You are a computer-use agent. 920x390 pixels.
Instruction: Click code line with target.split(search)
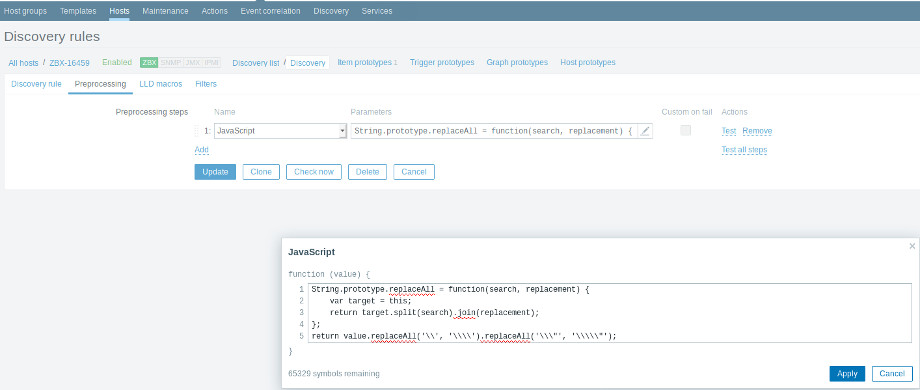[434, 313]
